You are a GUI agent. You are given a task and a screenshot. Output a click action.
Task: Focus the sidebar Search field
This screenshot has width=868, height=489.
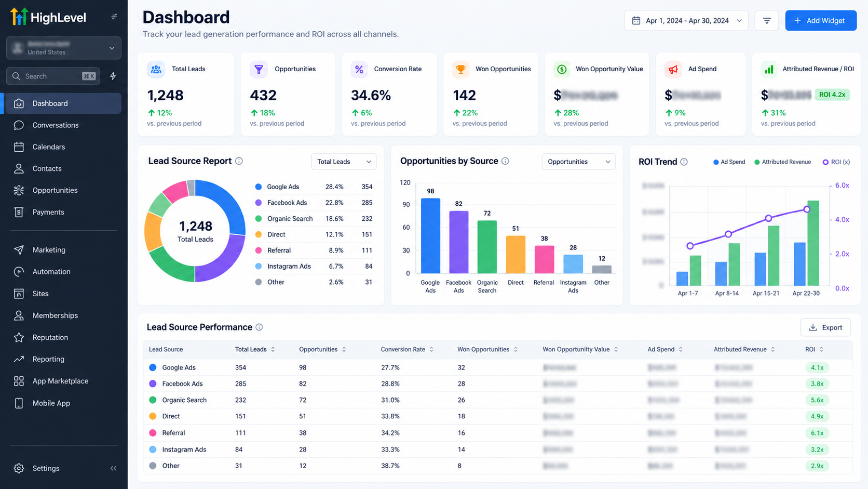coord(53,76)
